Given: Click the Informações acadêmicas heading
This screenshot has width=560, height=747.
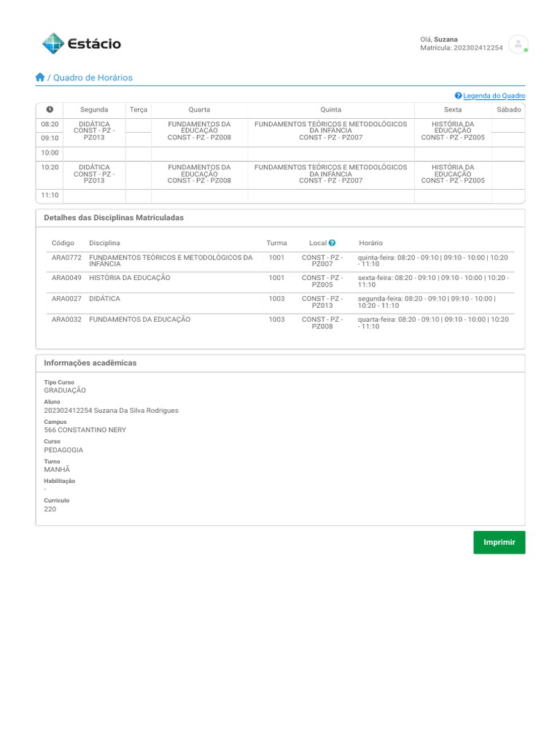Looking at the screenshot, I should (x=90, y=363).
